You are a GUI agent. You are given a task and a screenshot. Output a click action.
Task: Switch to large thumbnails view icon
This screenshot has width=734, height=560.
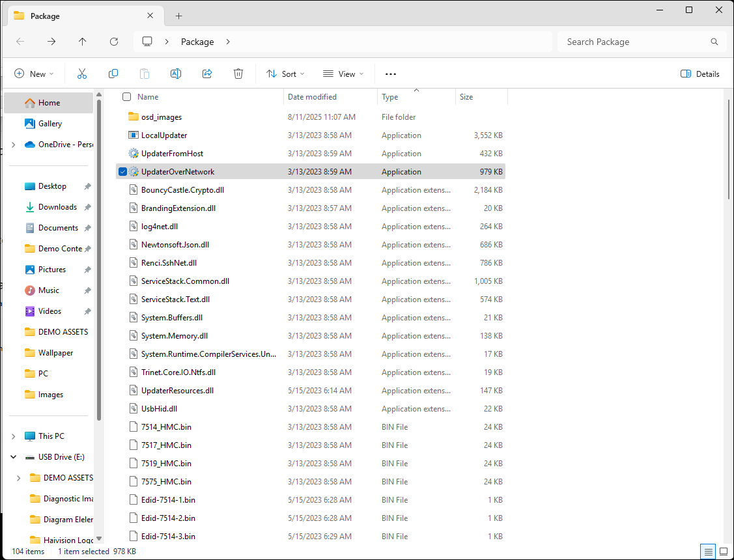point(723,551)
